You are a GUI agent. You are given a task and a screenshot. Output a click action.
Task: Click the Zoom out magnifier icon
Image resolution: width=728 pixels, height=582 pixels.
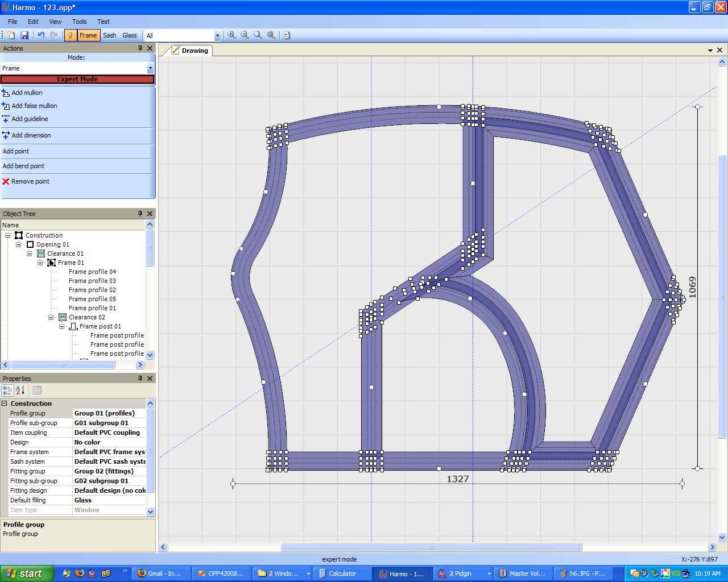pyautogui.click(x=245, y=35)
